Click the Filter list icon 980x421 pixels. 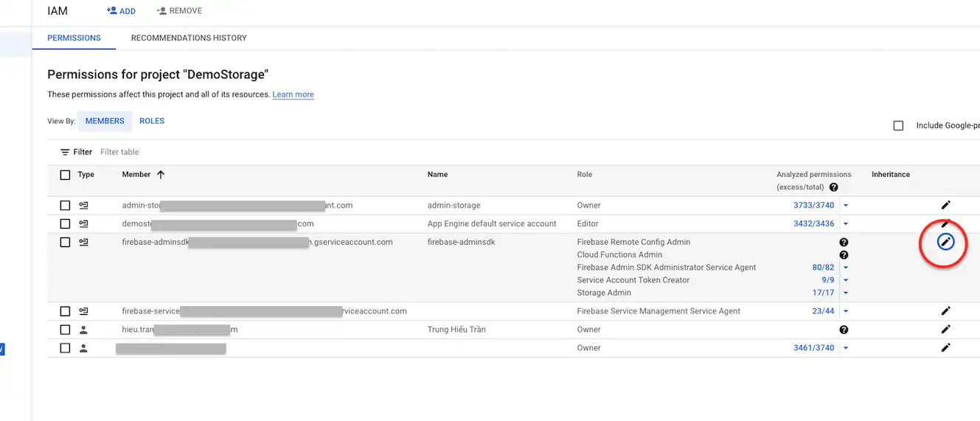click(x=65, y=153)
